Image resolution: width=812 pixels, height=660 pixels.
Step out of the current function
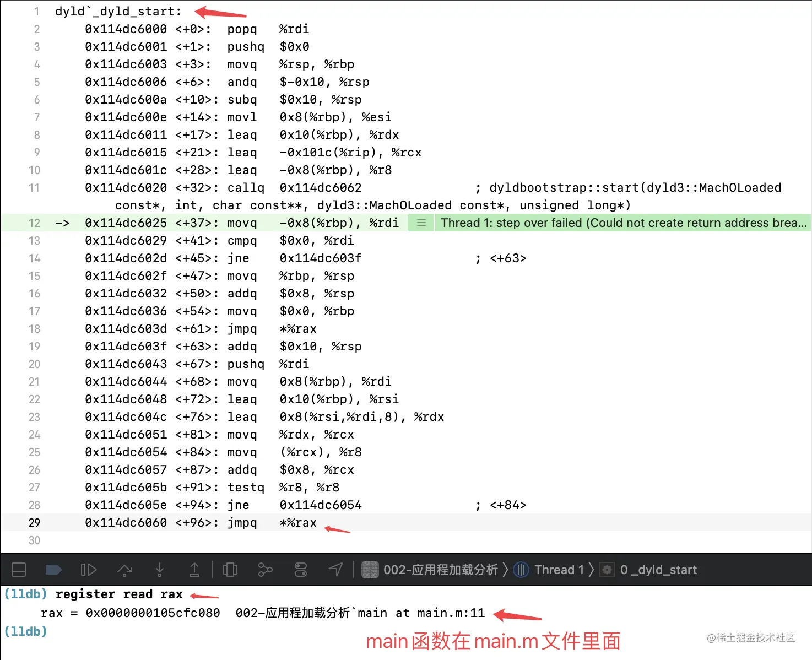[x=194, y=570]
